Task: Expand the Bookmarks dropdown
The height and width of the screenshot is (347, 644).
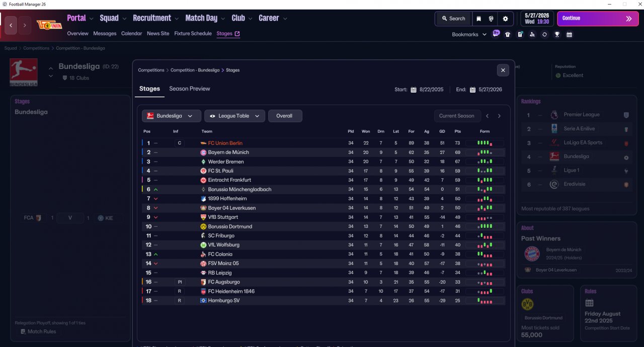Action: tap(469, 35)
